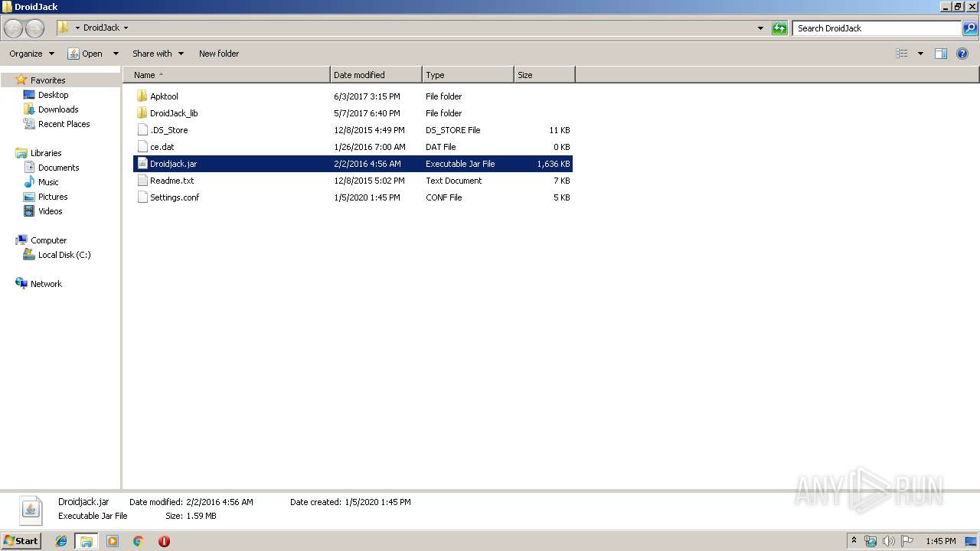Click the Change your view icon

(x=902, y=54)
